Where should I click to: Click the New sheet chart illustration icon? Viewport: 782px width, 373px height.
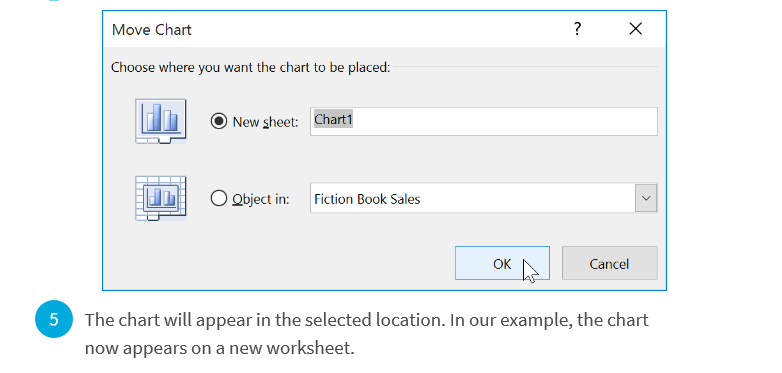pos(161,121)
